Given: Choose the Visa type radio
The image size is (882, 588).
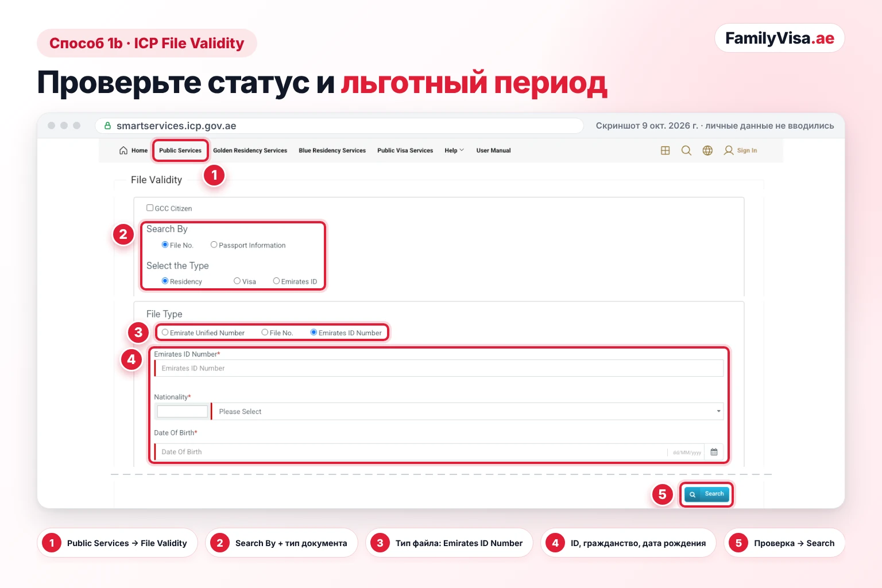Looking at the screenshot, I should click(237, 281).
